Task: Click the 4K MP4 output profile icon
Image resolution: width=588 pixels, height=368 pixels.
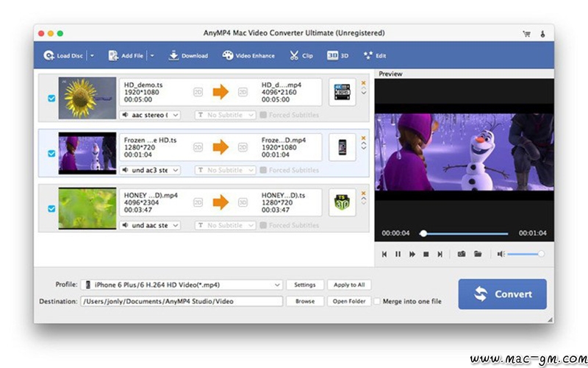Action: point(342,92)
